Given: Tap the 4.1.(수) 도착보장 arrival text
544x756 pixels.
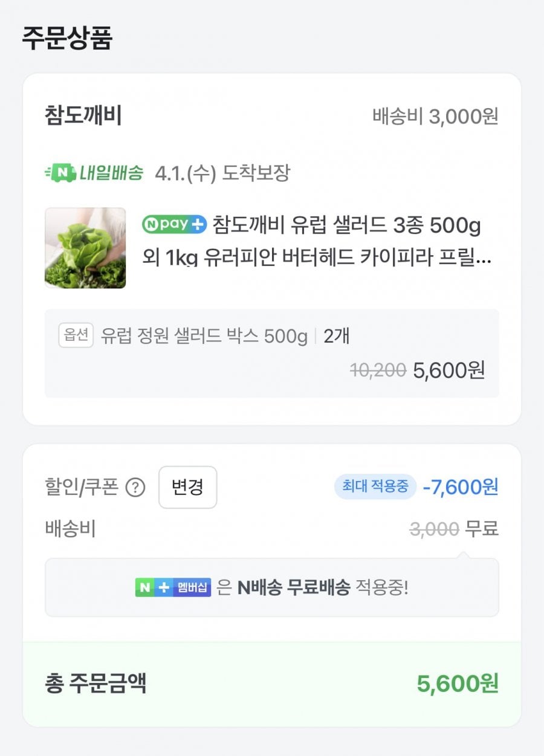Looking at the screenshot, I should (x=222, y=173).
